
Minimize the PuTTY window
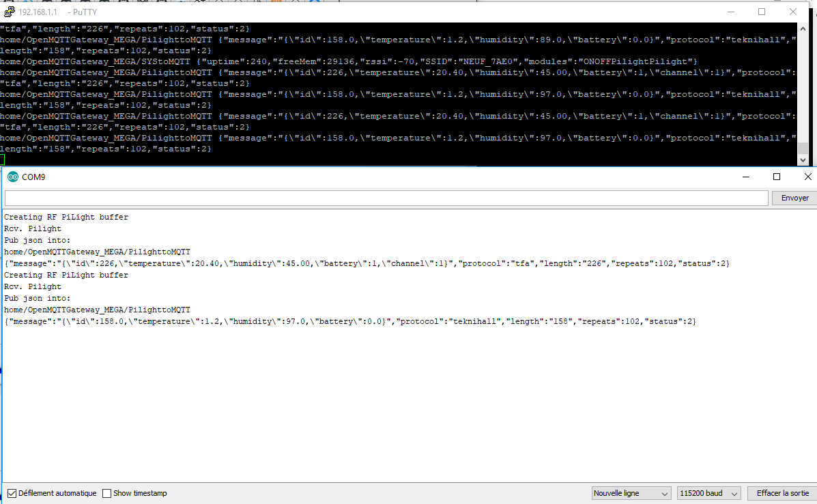tap(729, 12)
